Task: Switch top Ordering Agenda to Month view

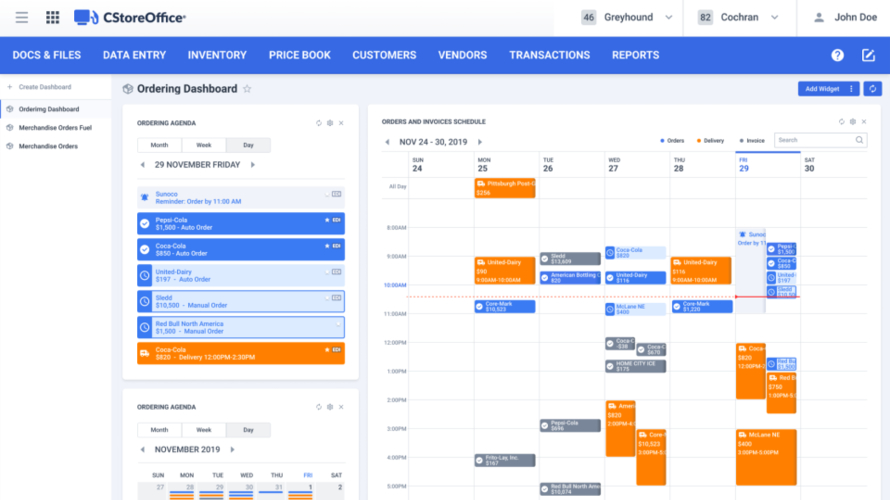Action: coord(159,145)
